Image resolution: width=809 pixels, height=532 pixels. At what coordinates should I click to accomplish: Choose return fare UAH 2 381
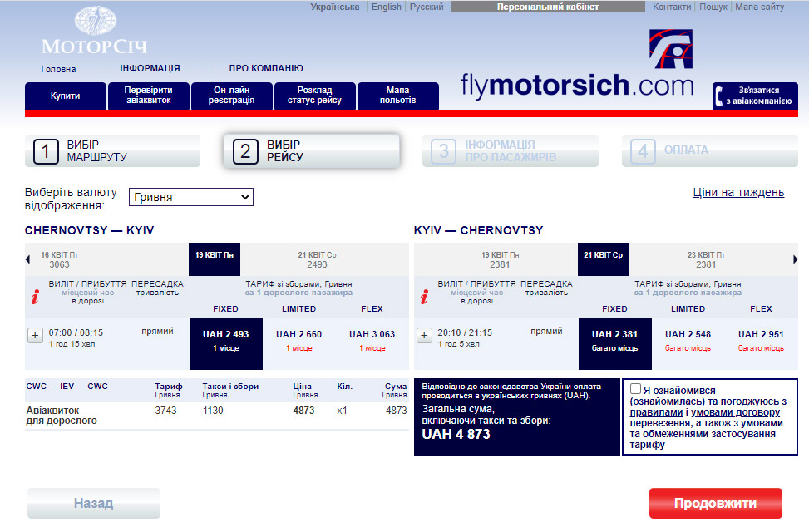click(615, 343)
